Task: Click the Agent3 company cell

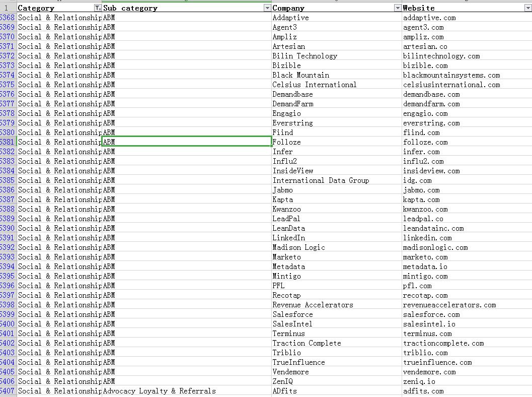Action: [337, 27]
